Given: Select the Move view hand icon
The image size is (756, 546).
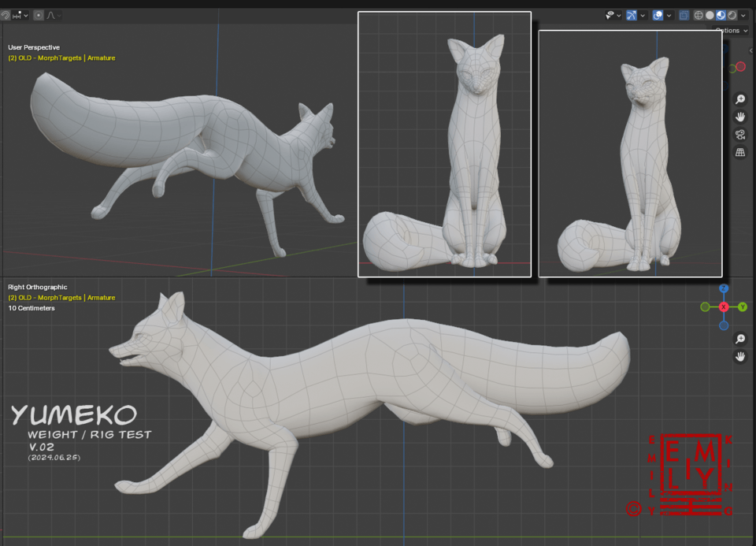Looking at the screenshot, I should pyautogui.click(x=739, y=117).
